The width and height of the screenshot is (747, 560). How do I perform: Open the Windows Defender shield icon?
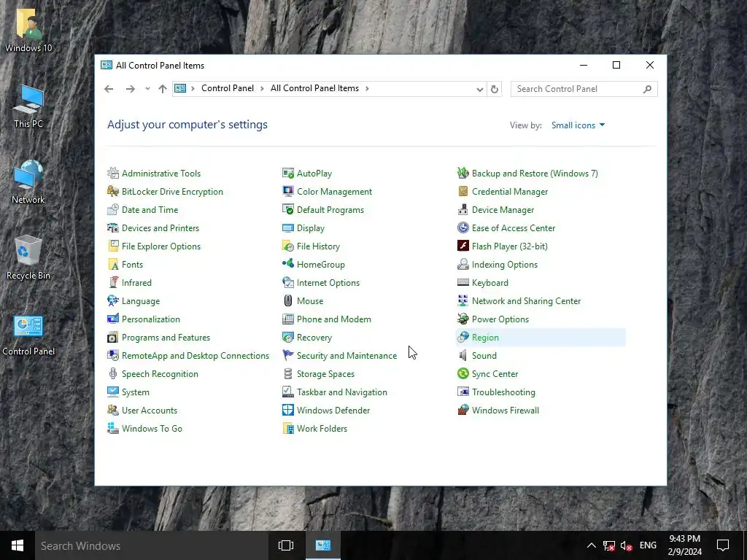288,410
